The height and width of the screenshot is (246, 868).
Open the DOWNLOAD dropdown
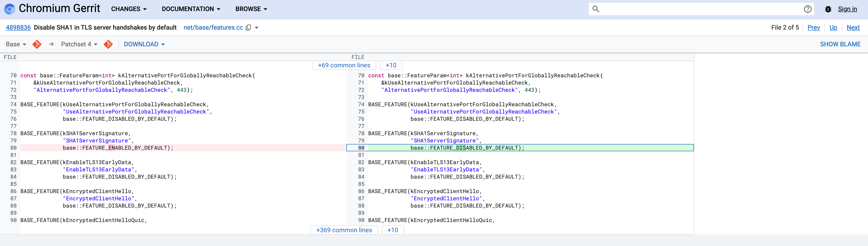[x=144, y=44]
